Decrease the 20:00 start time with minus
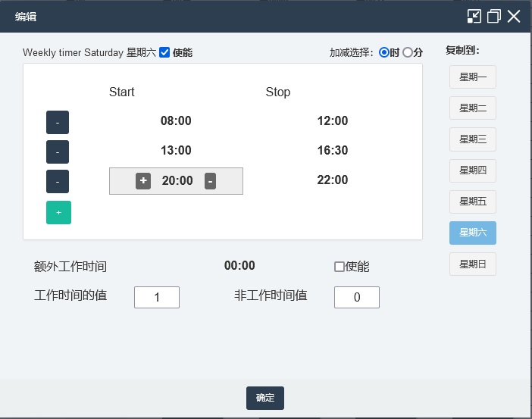The height and width of the screenshot is (419, 532). point(210,181)
